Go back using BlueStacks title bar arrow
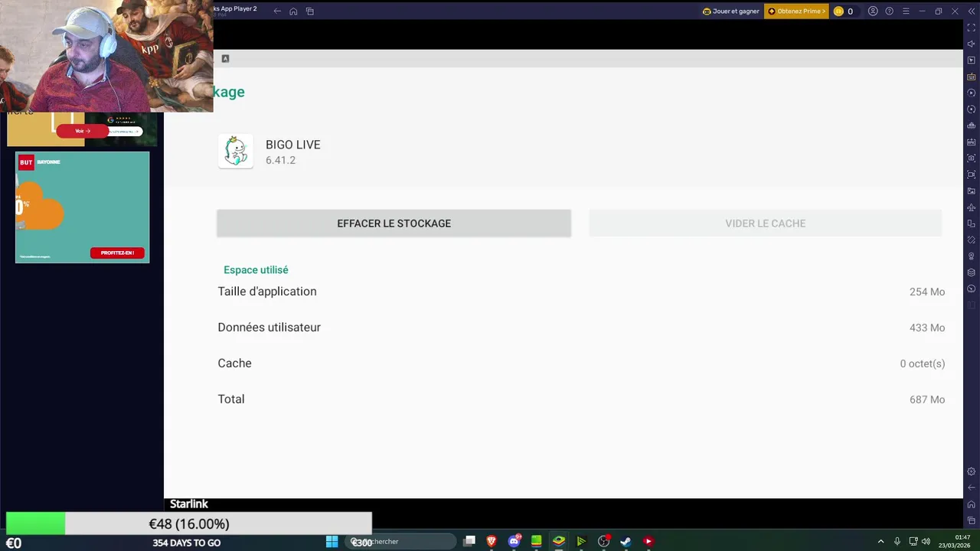 277,11
